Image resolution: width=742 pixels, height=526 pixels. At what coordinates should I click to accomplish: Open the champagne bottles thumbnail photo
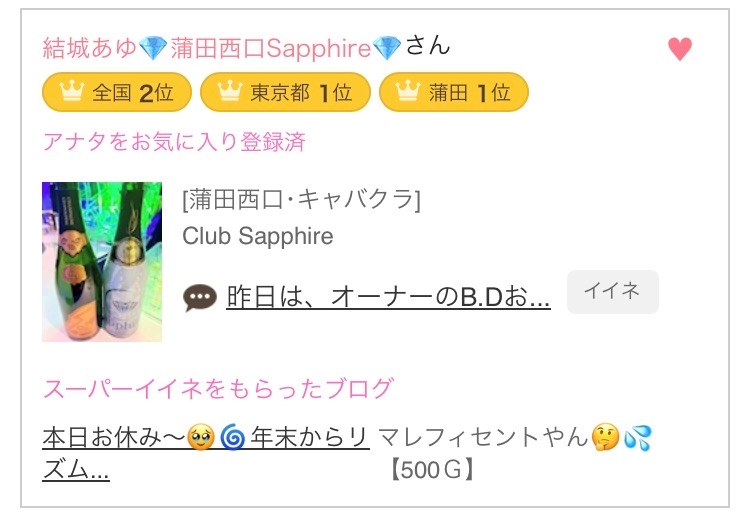pos(102,262)
